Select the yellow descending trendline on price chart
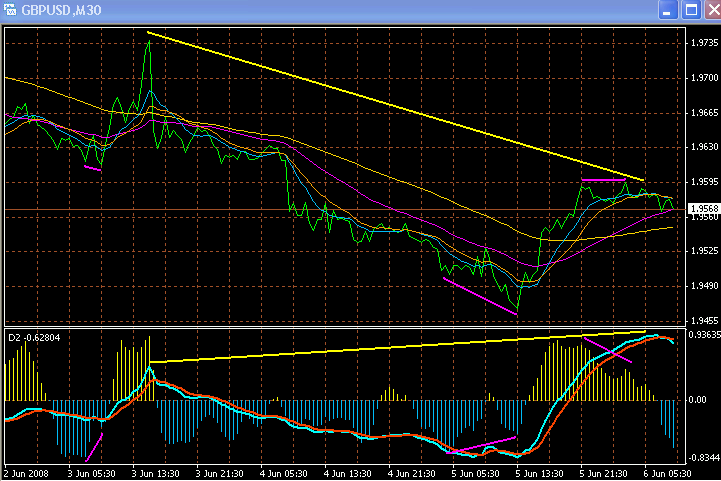 [x=395, y=106]
